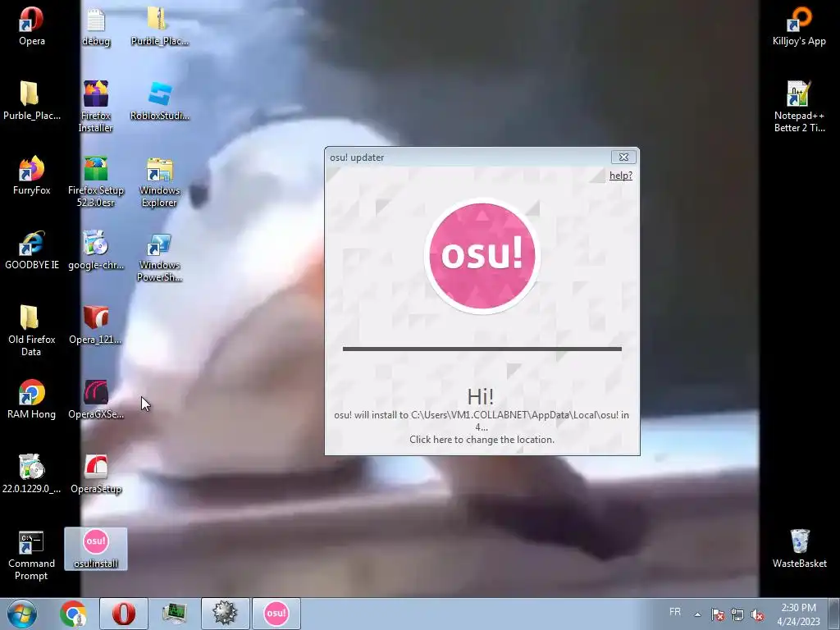840x630 pixels.
Task: Click the install progress bar
Action: [x=482, y=349]
